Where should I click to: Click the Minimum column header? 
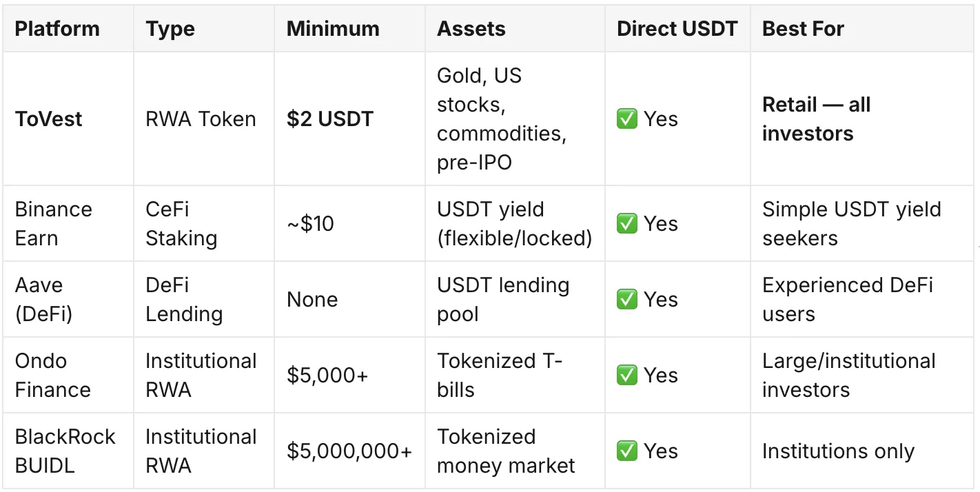333,29
